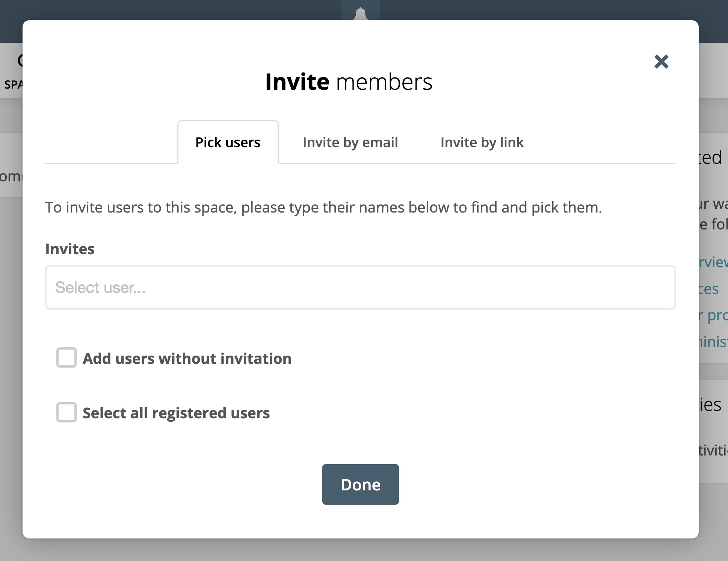Switch to the Invite by email tab
The height and width of the screenshot is (561, 728).
[x=350, y=142]
